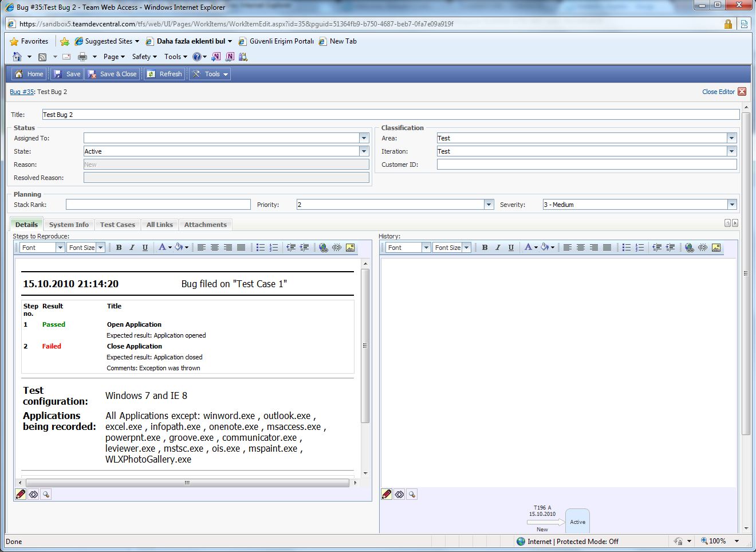Click the Home toolbar button

point(29,74)
